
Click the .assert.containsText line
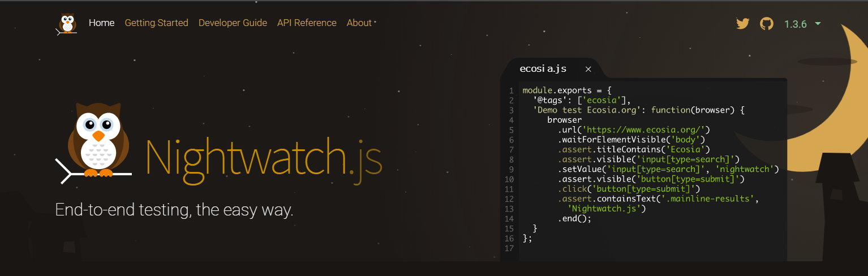(658, 199)
